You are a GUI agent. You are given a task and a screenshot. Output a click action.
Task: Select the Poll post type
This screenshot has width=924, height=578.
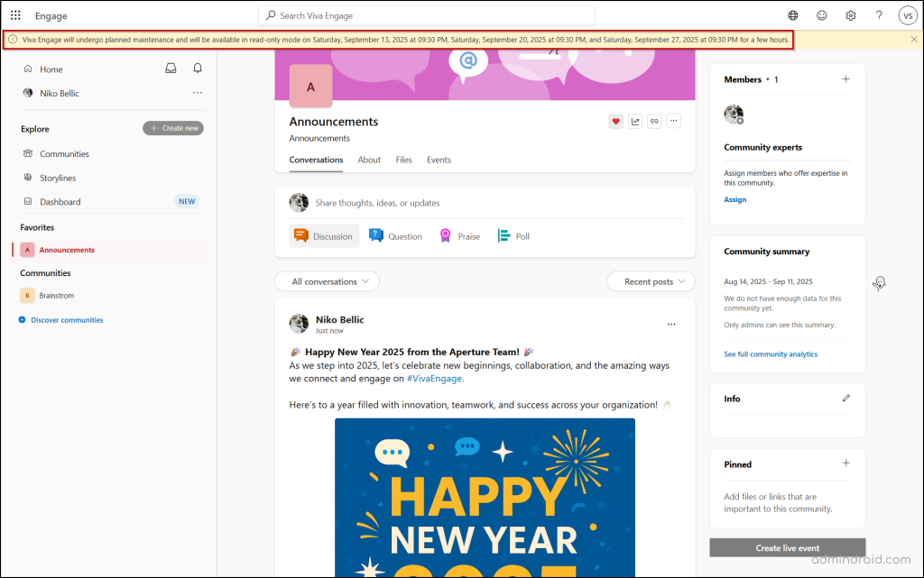coord(513,236)
